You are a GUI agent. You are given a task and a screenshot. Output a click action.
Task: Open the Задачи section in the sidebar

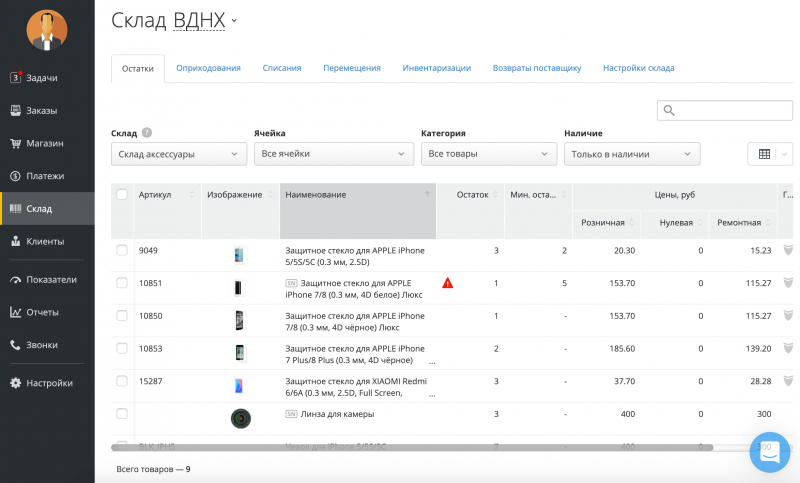tap(41, 77)
